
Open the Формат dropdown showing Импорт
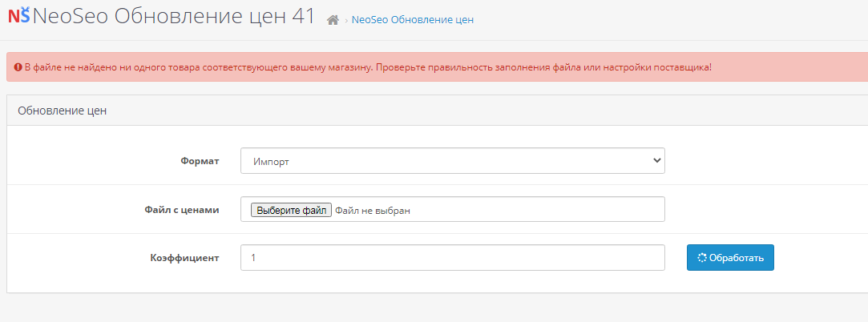[452, 160]
